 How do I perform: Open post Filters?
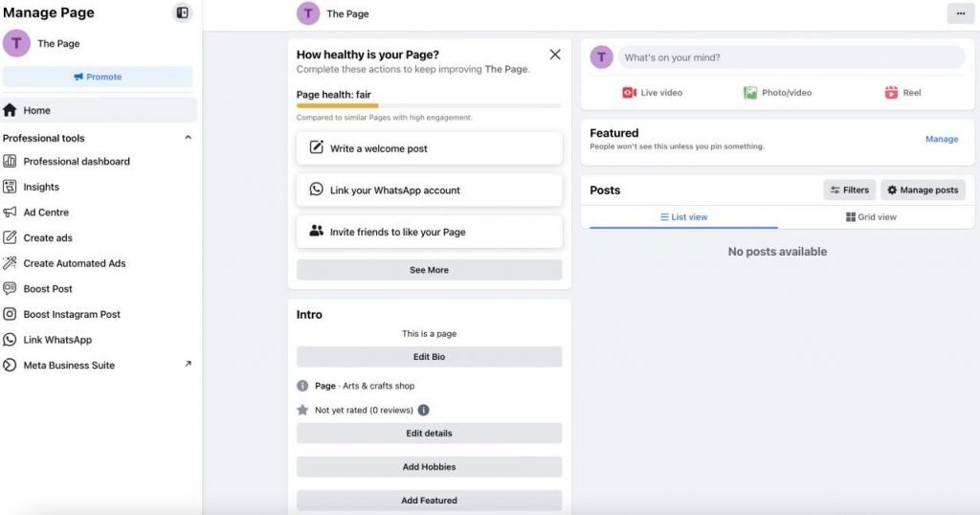(849, 190)
